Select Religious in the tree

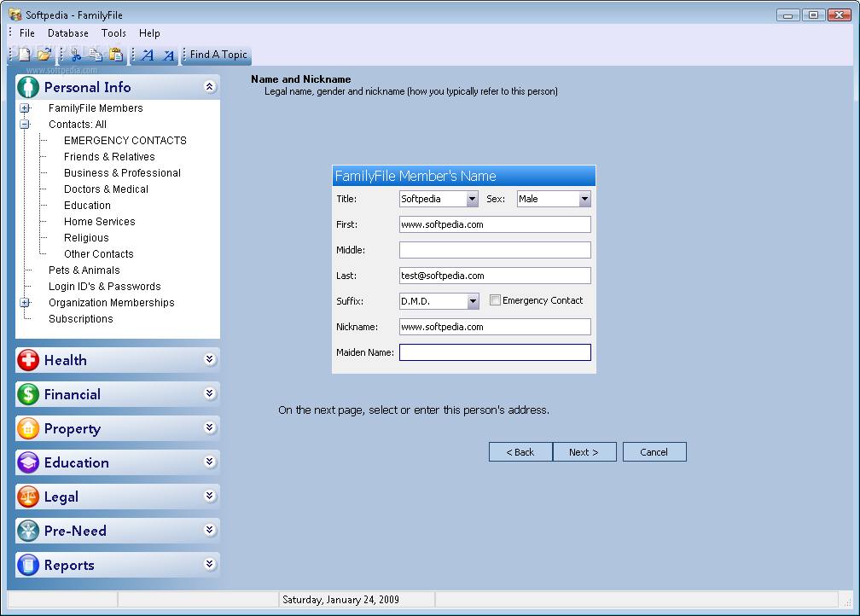click(86, 237)
